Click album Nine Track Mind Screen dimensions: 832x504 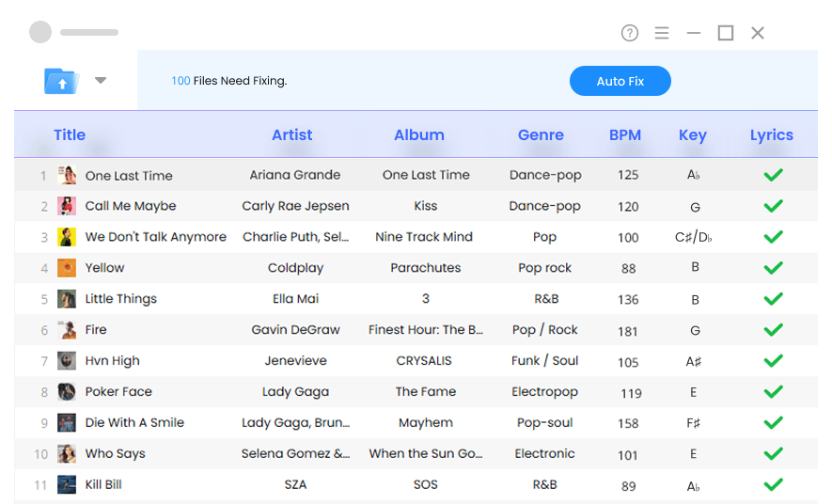(424, 237)
